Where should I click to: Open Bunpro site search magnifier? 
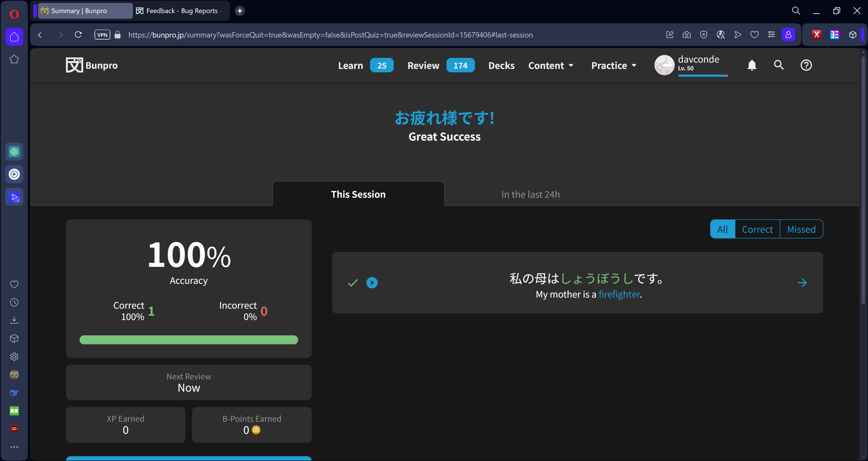click(779, 65)
